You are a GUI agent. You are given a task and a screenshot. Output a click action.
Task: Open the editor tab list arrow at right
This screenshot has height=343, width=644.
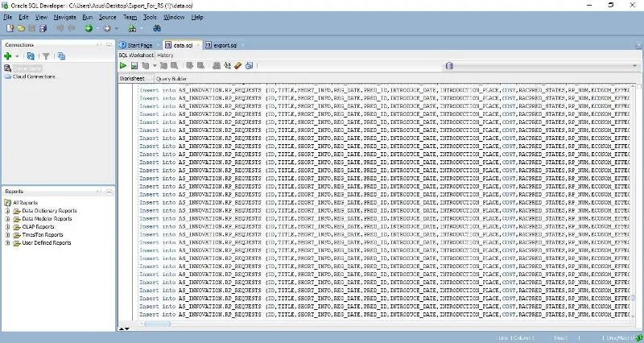pyautogui.click(x=638, y=45)
